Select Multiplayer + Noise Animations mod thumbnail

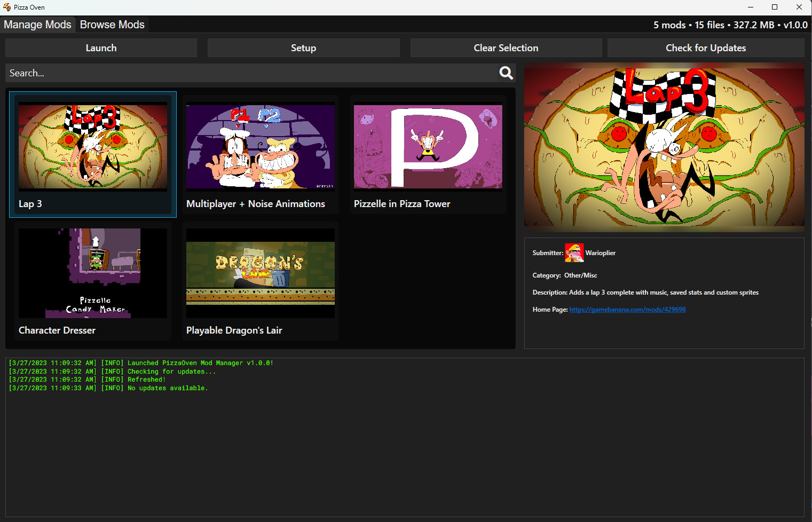pyautogui.click(x=261, y=147)
